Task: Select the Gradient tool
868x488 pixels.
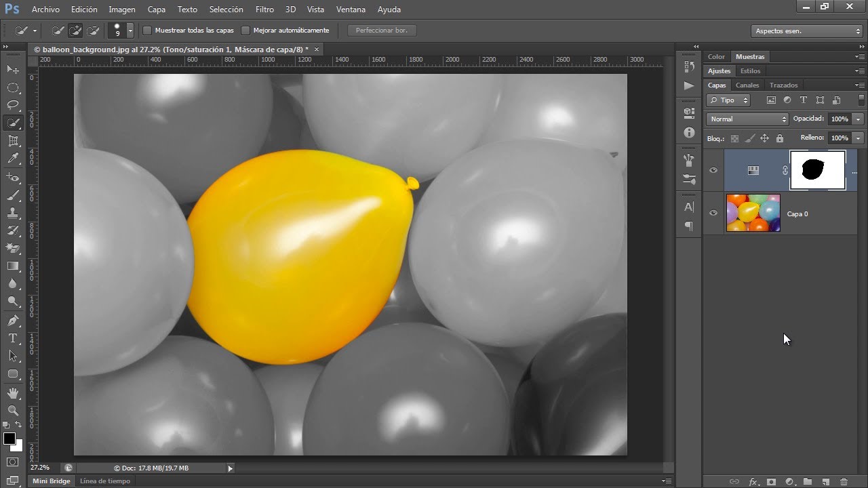Action: 13,266
